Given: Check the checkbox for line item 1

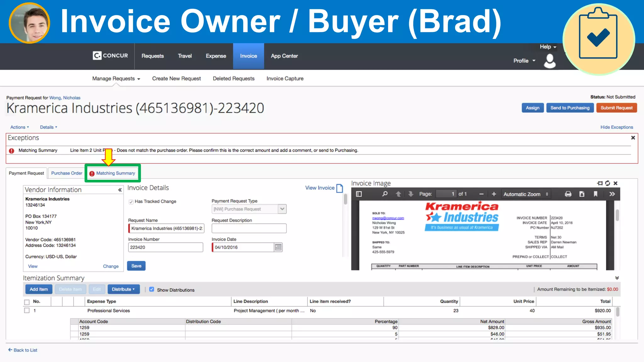Looking at the screenshot, I should pyautogui.click(x=27, y=310).
